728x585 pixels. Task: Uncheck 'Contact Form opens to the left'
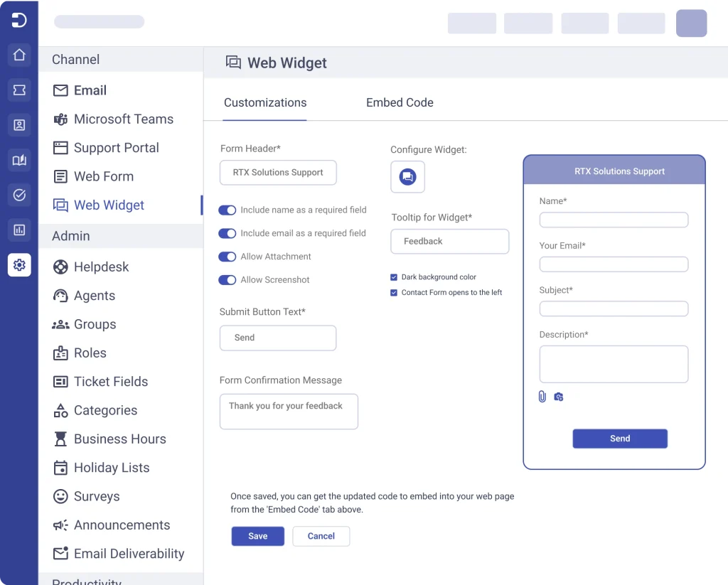click(x=393, y=292)
